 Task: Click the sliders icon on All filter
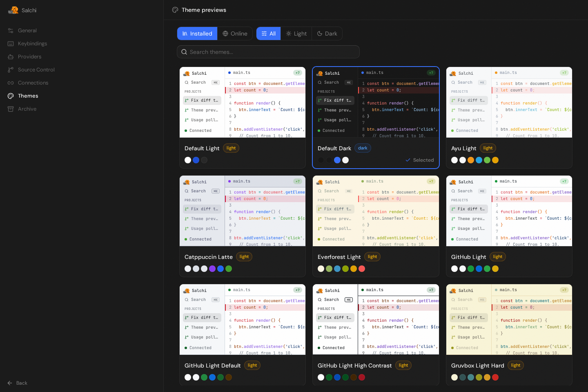click(x=264, y=33)
